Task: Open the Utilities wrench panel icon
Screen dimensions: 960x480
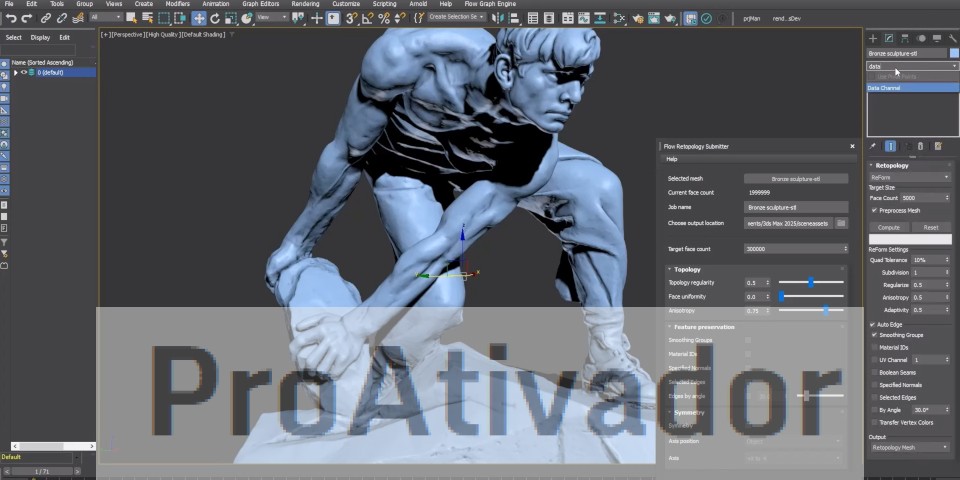Action: 953,38
